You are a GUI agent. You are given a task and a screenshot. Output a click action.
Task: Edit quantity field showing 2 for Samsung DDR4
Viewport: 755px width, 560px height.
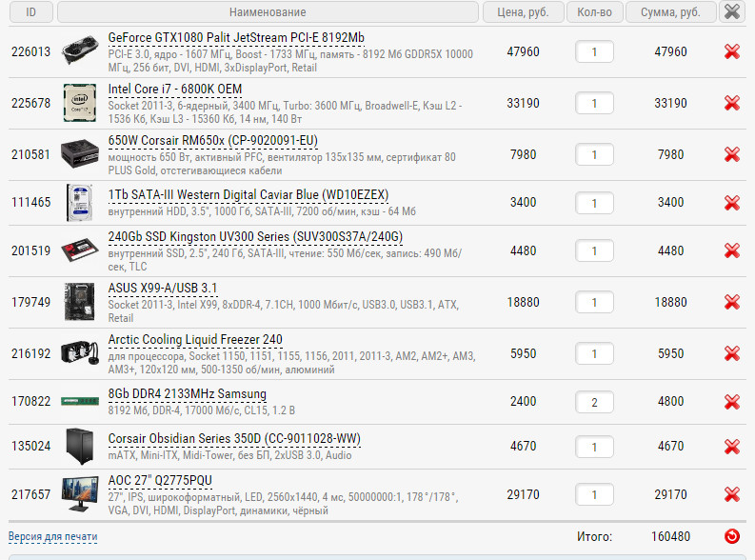pyautogui.click(x=594, y=403)
